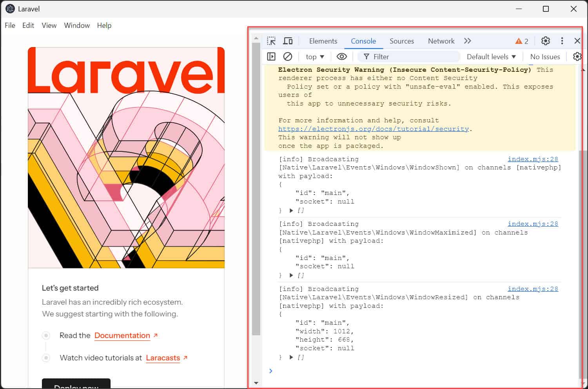Open the DevTools three-dot customize menu

[562, 41]
